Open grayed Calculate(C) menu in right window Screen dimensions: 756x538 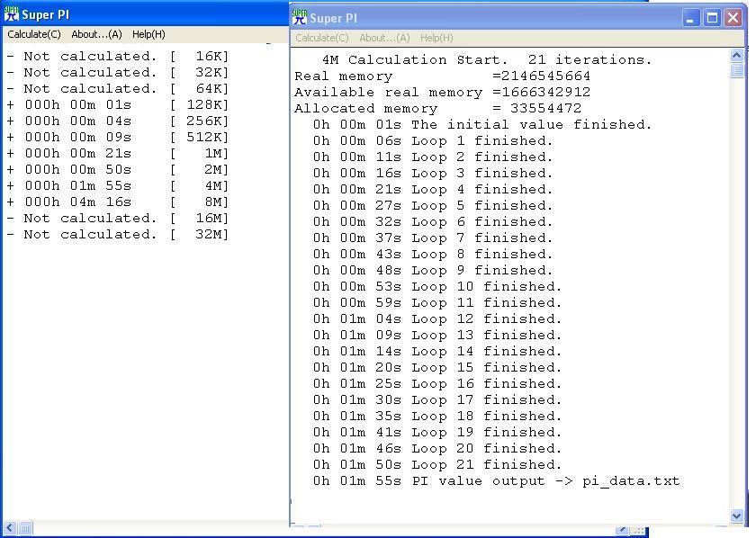pyautogui.click(x=321, y=38)
